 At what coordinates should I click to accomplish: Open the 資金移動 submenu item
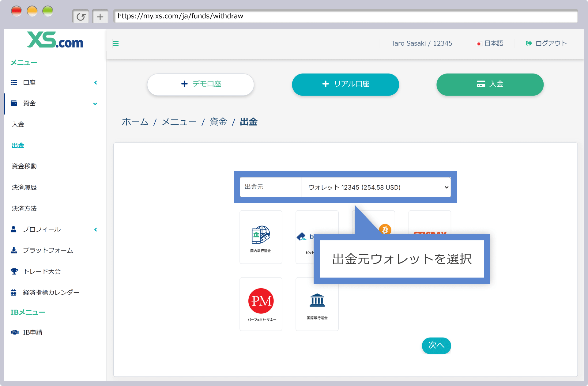click(24, 166)
